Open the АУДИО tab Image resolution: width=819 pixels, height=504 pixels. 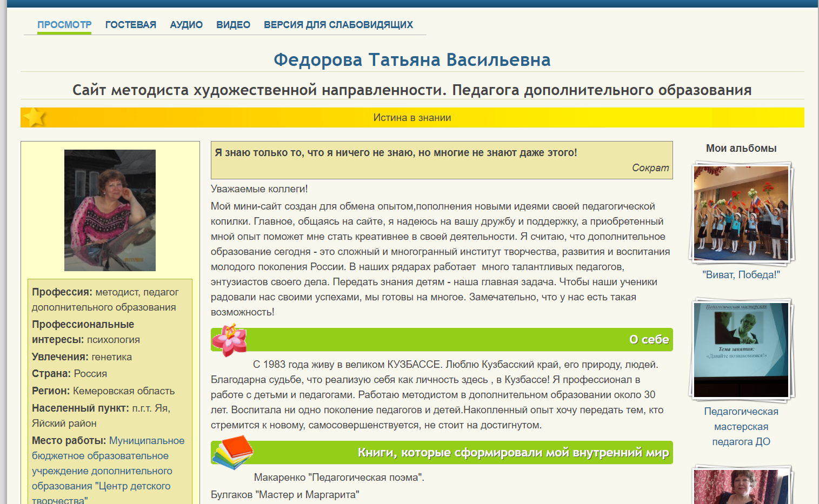pos(187,25)
